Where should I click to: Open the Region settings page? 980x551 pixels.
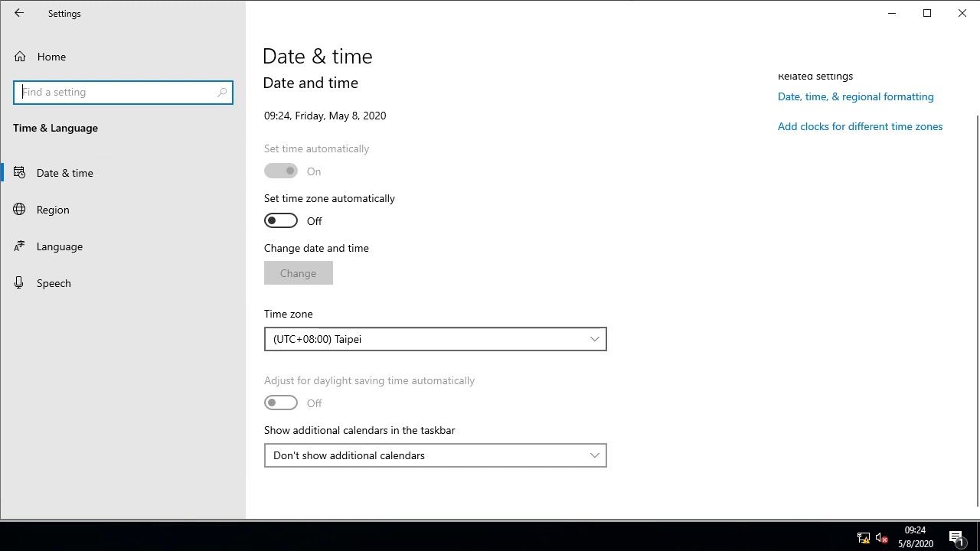pos(122,210)
